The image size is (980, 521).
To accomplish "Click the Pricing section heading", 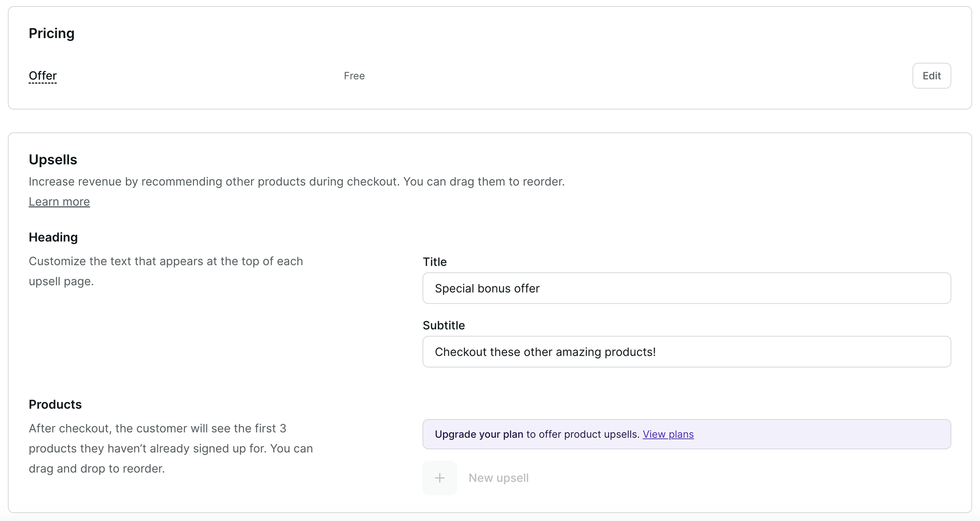I will tap(51, 33).
